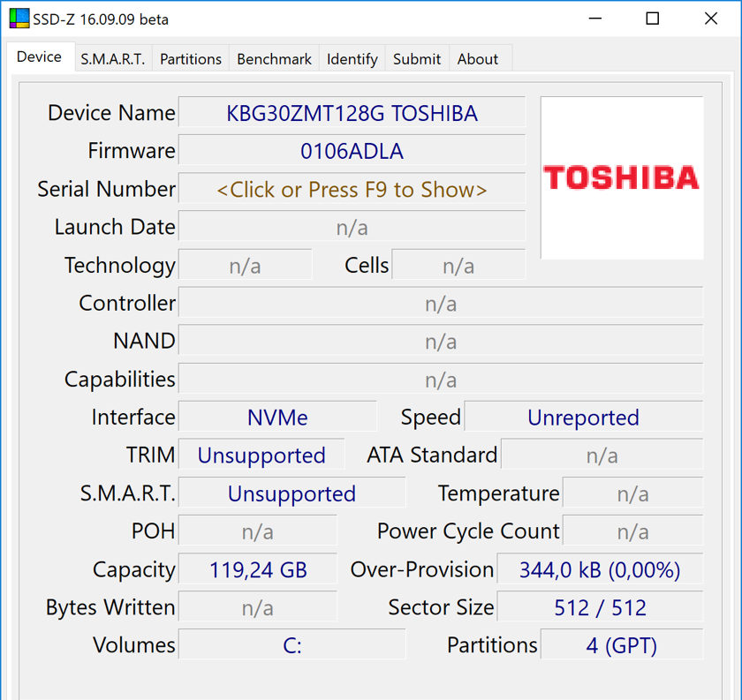Select the Identify tab

point(352,59)
